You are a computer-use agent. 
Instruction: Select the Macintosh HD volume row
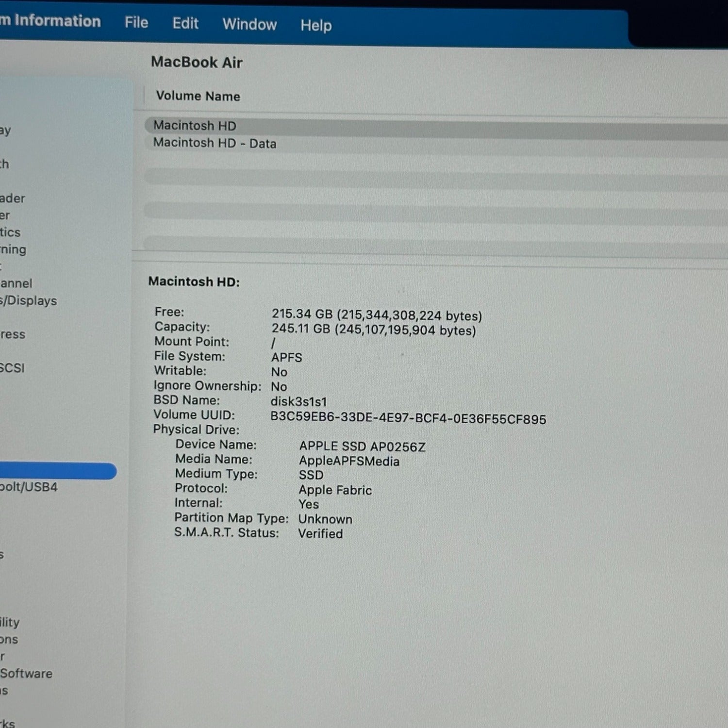coord(195,126)
